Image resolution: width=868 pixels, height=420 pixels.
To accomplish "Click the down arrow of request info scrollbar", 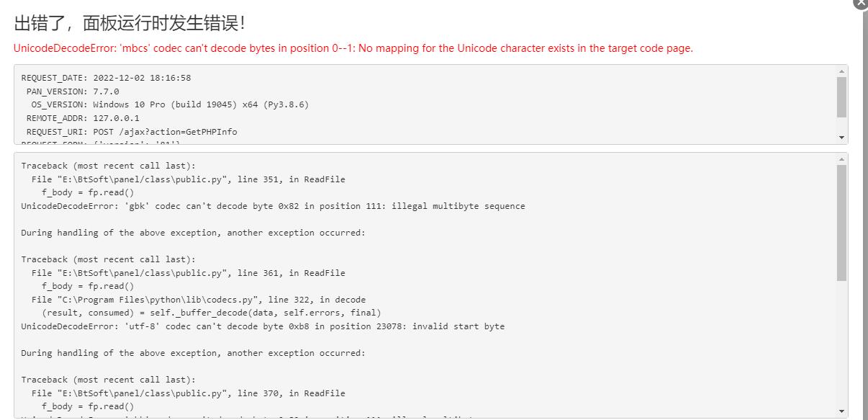I will coord(842,137).
